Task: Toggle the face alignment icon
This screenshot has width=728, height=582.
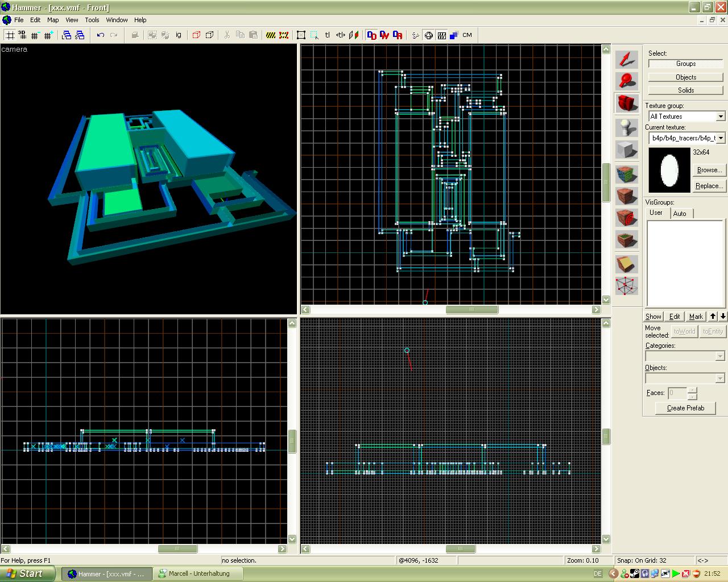Action: click(354, 35)
